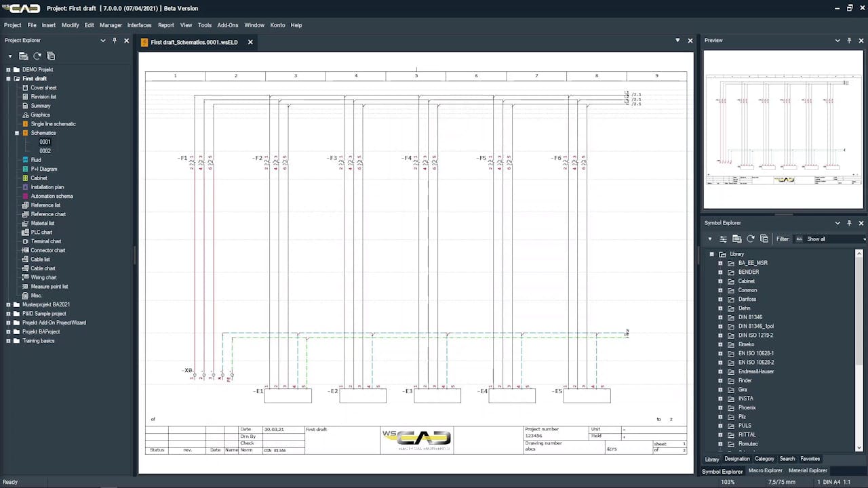The image size is (868, 488).
Task: Expand the RITTAL library folder
Action: point(720,434)
